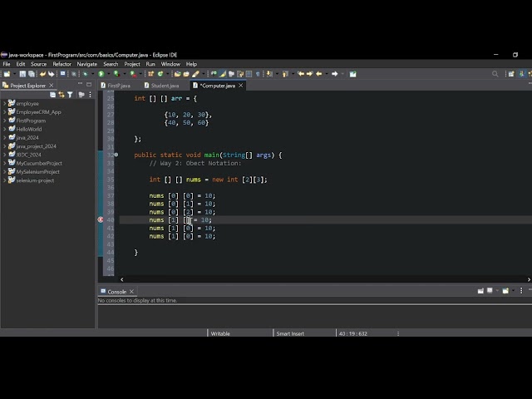Expand the HelloWorld project node
The image size is (532, 399).
coord(5,129)
